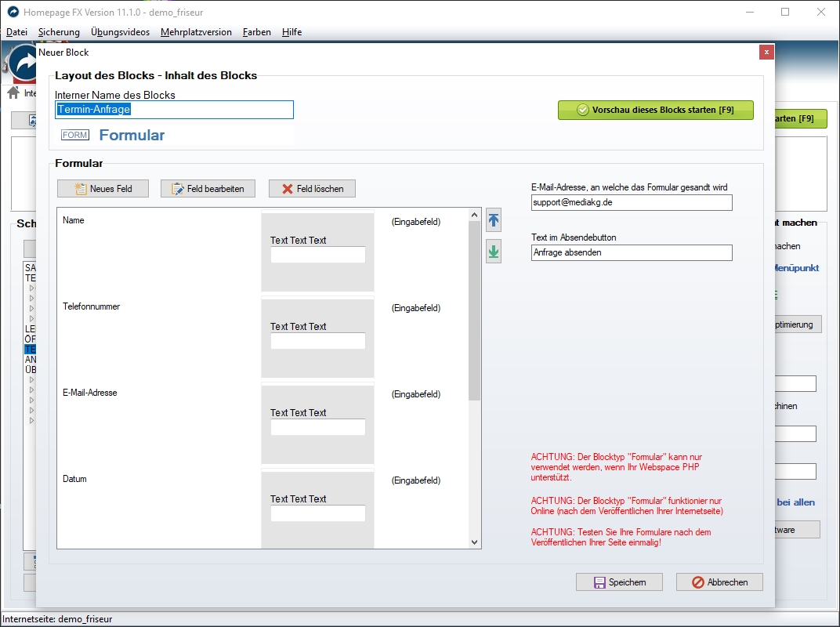The width and height of the screenshot is (840, 627).
Task: Open the Farben menu
Action: (x=256, y=32)
